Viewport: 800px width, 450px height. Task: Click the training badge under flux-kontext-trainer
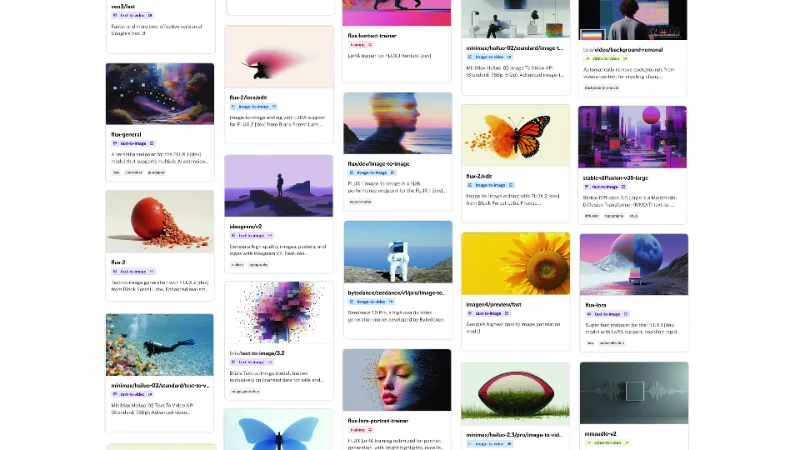(x=361, y=45)
